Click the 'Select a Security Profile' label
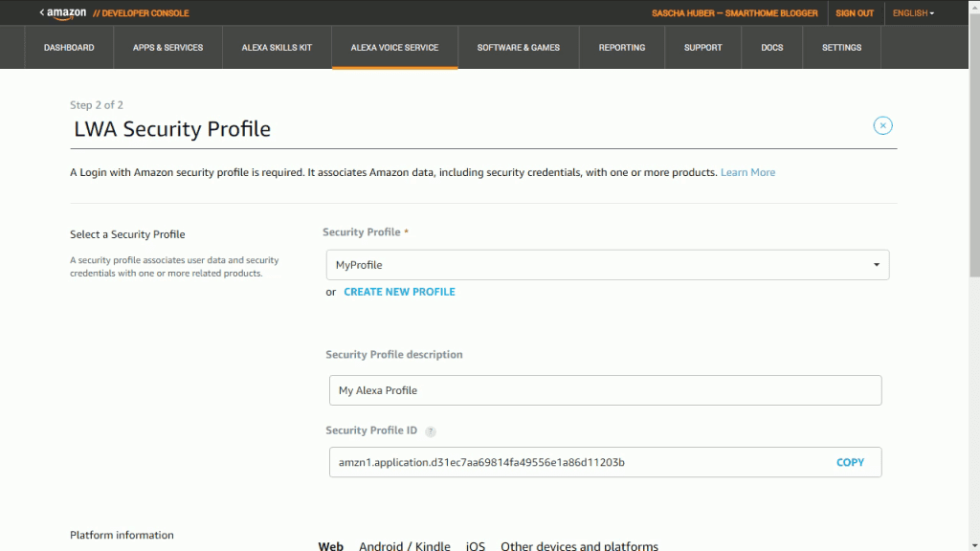This screenshot has width=980, height=551. point(127,234)
